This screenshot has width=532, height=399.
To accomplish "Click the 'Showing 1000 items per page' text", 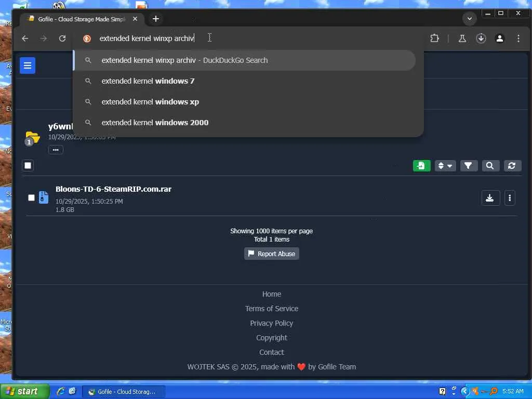I will (x=271, y=231).
